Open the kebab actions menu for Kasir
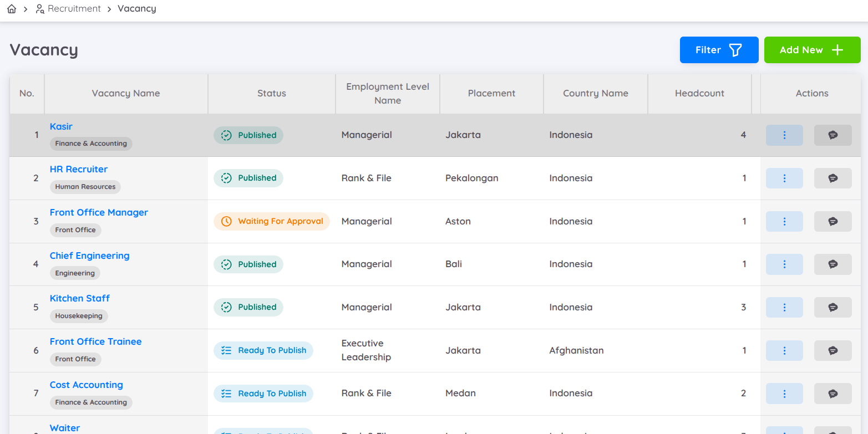Image resolution: width=868 pixels, height=434 pixels. (x=784, y=135)
